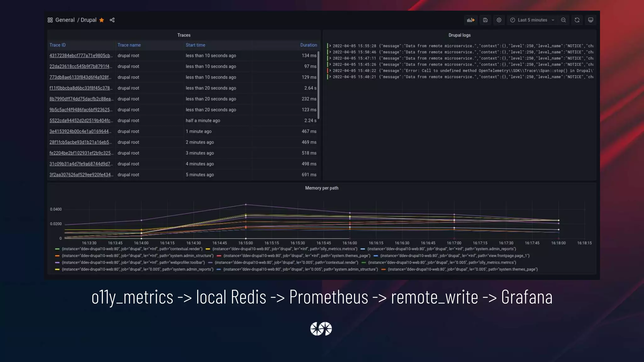Click the dashboards grid icon
Image resolution: width=644 pixels, height=362 pixels.
pyautogui.click(x=50, y=20)
